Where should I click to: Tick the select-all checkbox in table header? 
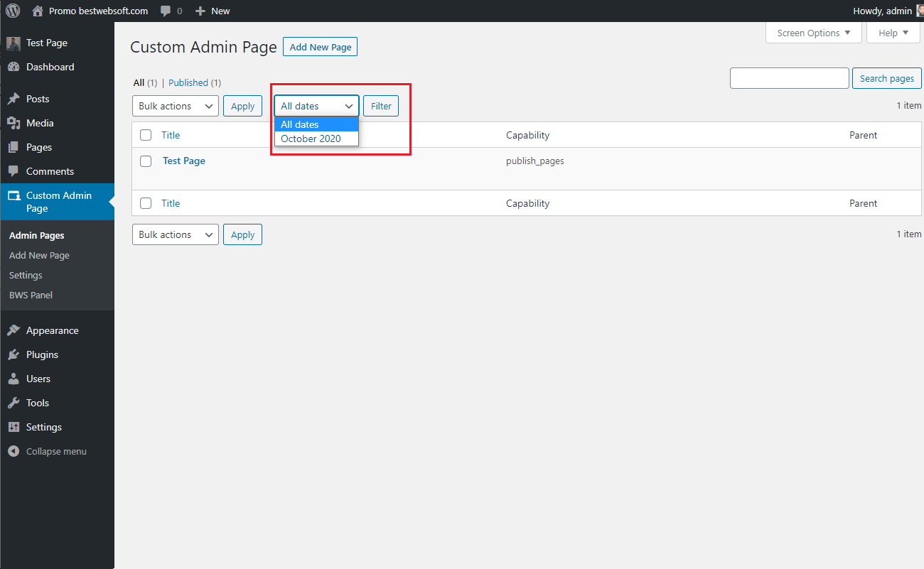tap(146, 135)
